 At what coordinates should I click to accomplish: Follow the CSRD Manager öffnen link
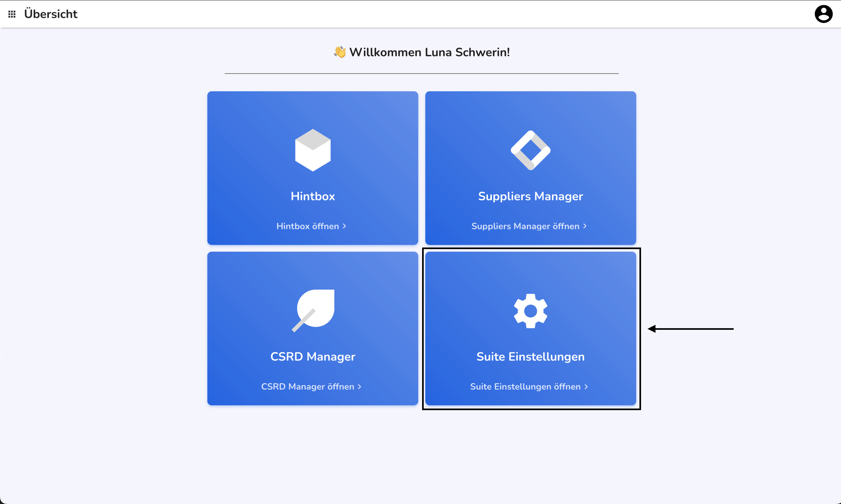pos(312,387)
